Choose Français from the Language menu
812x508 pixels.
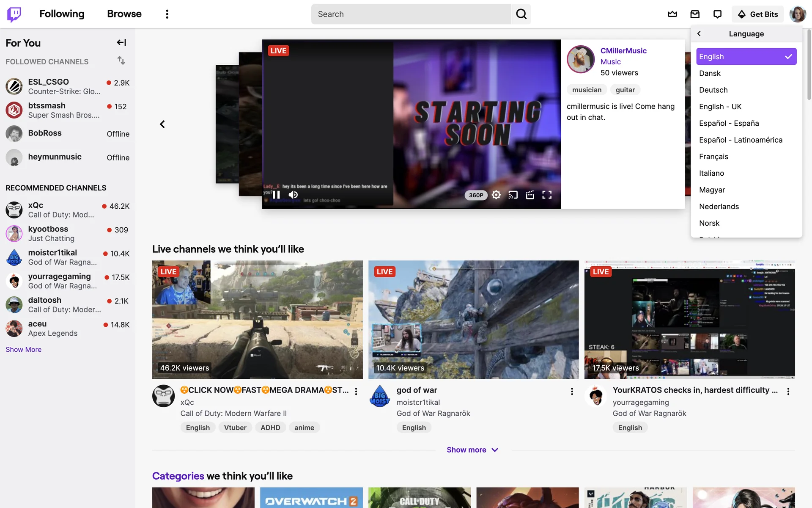tap(713, 157)
